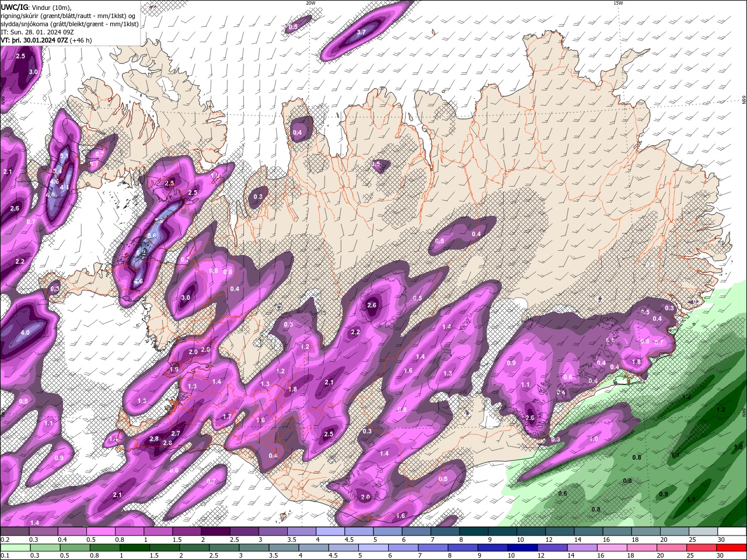Click the bright red swatch ending the lower legend
Screen dimensions: 747x560
(x=732, y=548)
